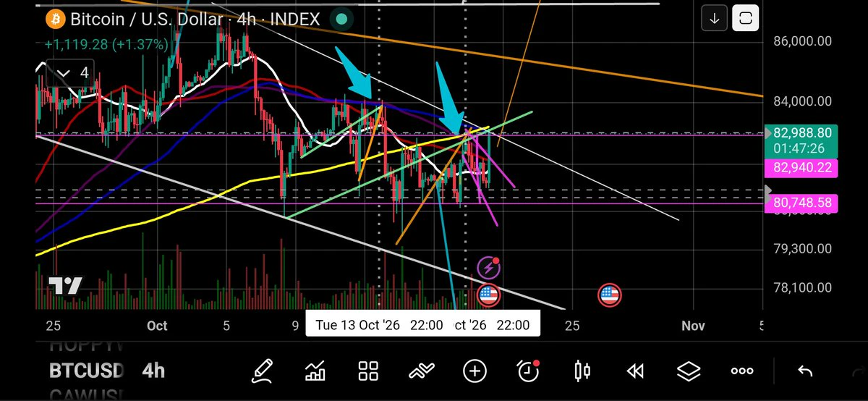The image size is (868, 401).
Task: Expand the indicator legend chevron showing 4
Action: [x=72, y=72]
